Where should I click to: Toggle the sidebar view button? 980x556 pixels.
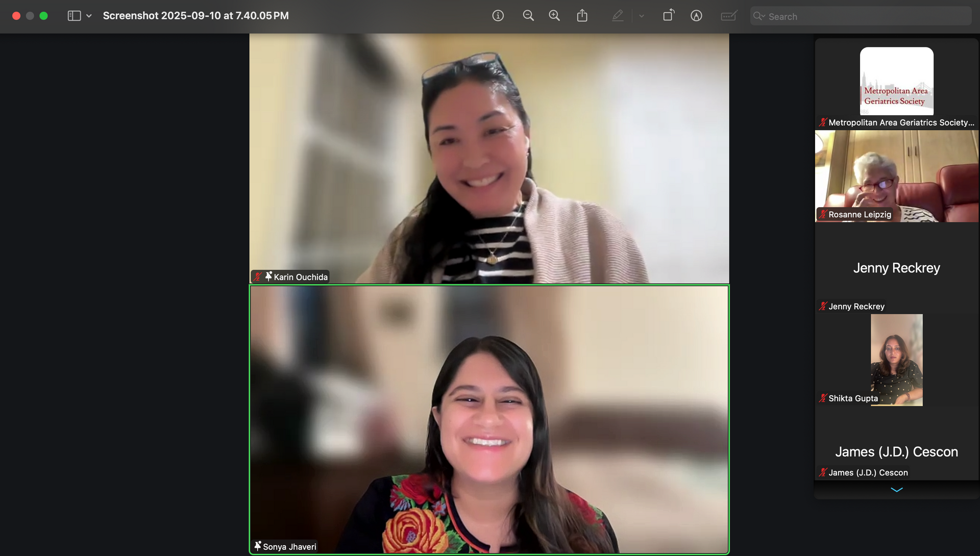[74, 16]
